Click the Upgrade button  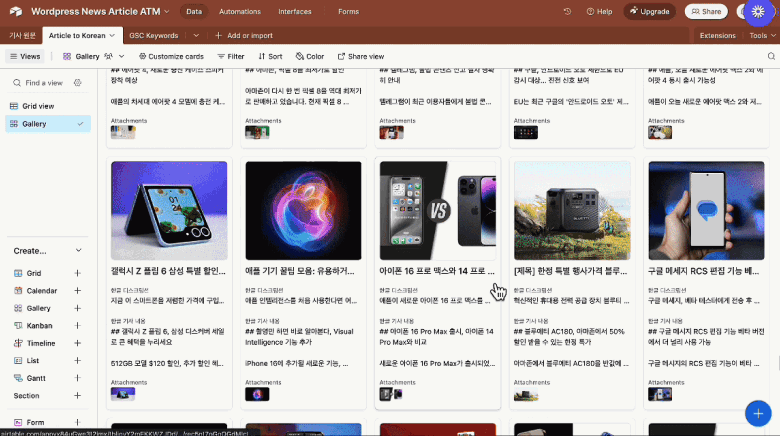[648, 12]
